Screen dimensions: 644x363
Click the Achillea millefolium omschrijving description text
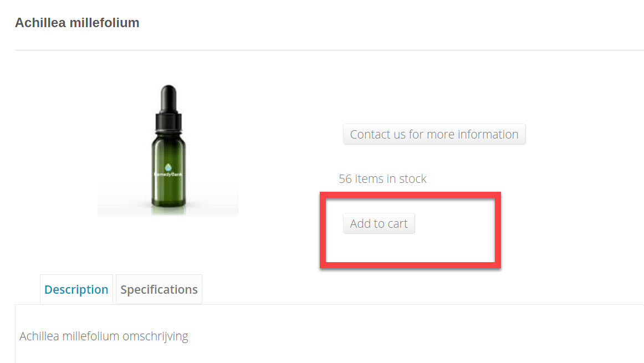(x=104, y=336)
